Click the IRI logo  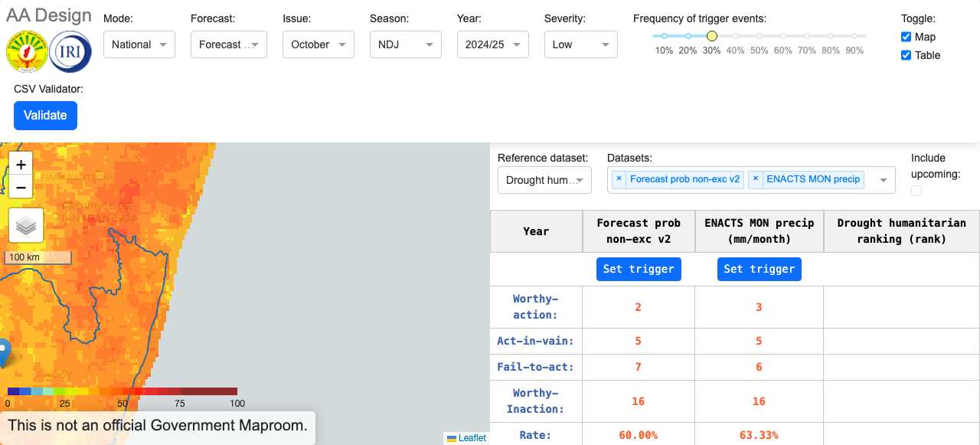pyautogui.click(x=70, y=52)
